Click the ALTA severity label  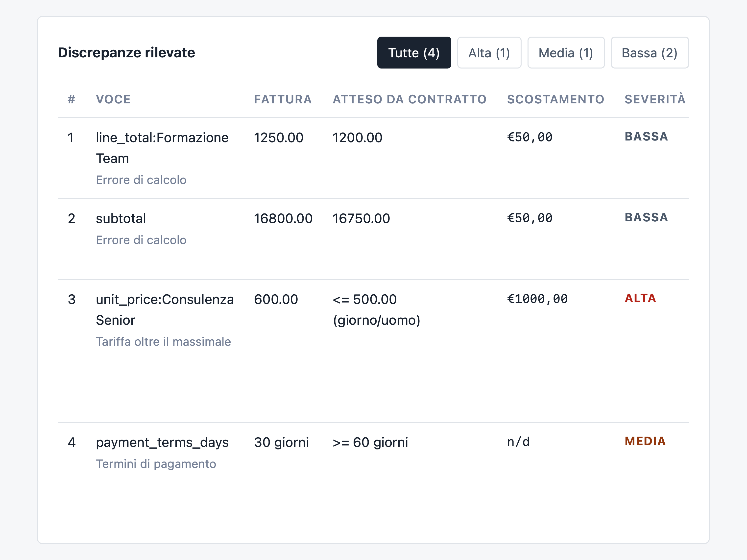coord(640,298)
